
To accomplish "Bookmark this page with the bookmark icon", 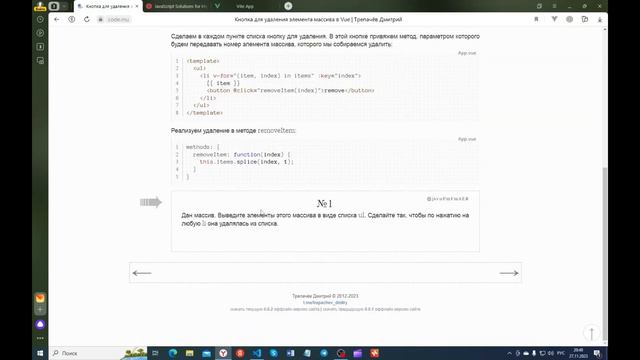I will click(x=536, y=19).
